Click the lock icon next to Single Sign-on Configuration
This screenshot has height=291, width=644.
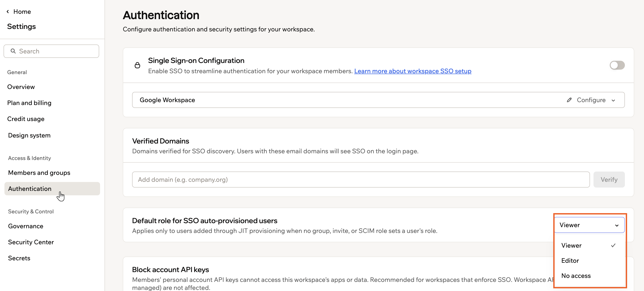click(x=137, y=65)
